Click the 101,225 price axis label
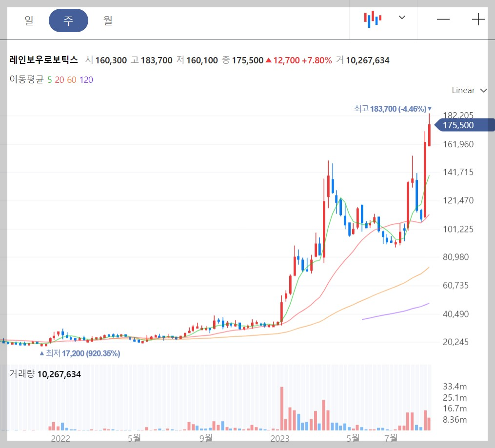 coord(458,229)
